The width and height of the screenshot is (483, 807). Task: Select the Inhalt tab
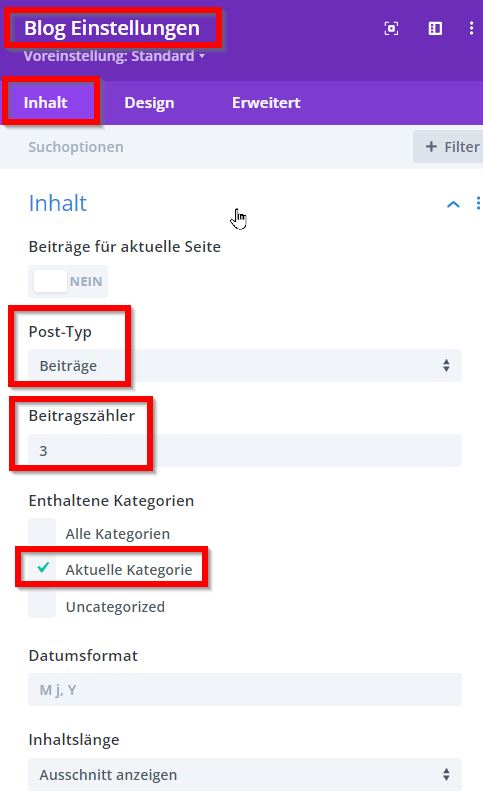(x=45, y=102)
